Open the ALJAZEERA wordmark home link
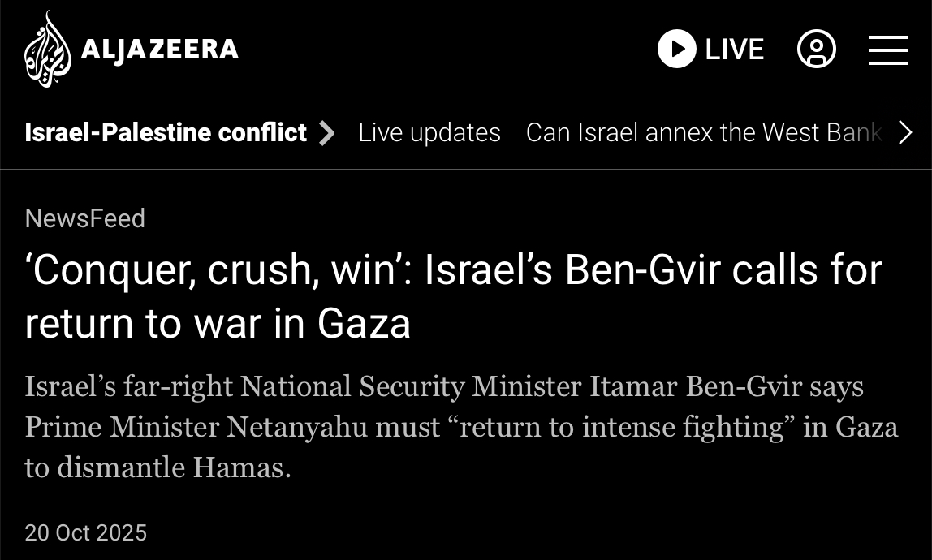The height and width of the screenshot is (560, 932). (159, 50)
